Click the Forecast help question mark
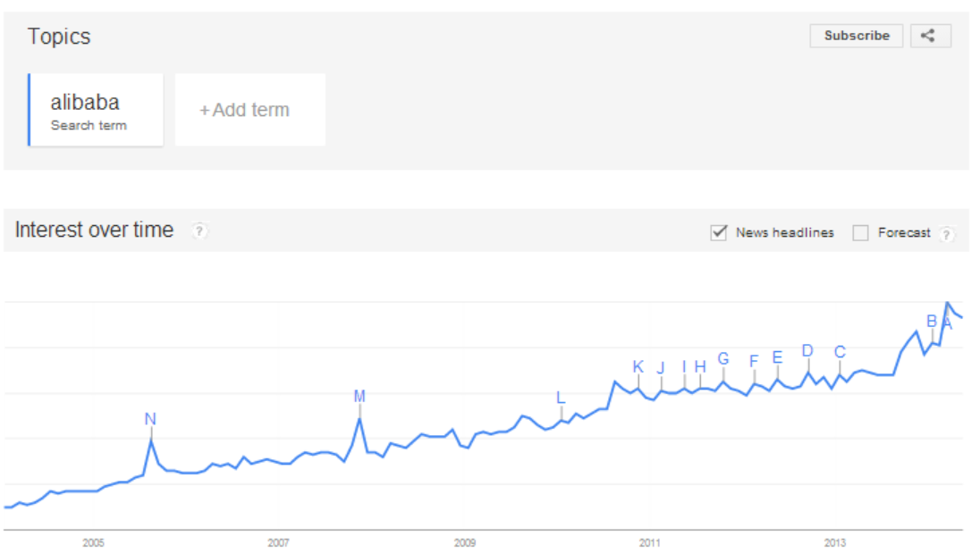This screenshot has height=553, width=980. coord(946,234)
